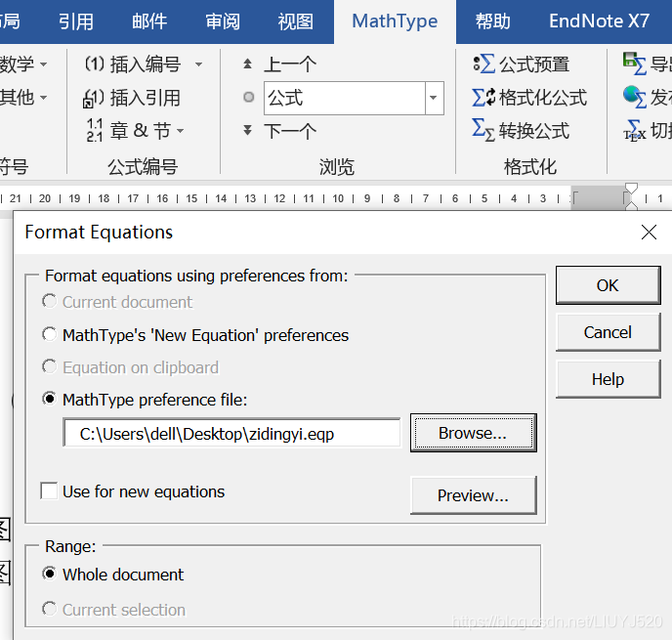Expand the 插入编号 dropdown arrow
This screenshot has width=672, height=640.
click(x=198, y=64)
